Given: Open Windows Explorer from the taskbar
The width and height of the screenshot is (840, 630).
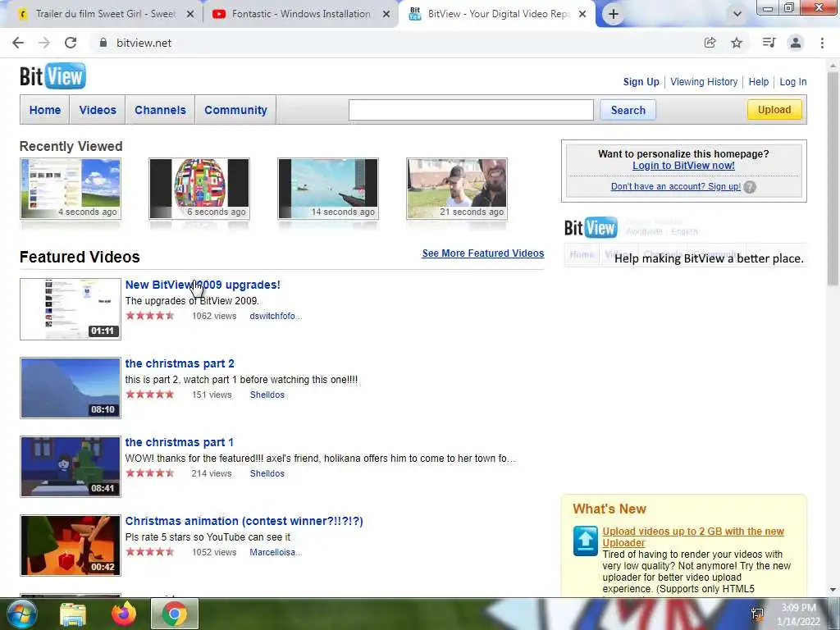Looking at the screenshot, I should (x=73, y=614).
